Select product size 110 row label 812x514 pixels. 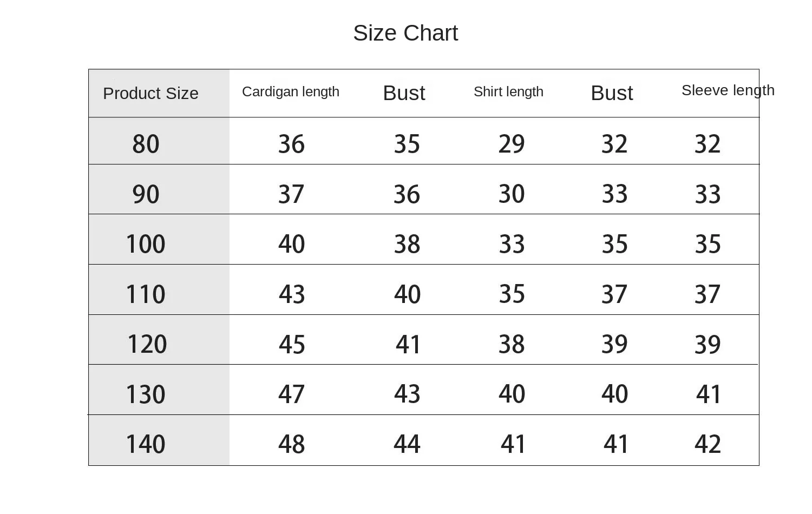pyautogui.click(x=146, y=294)
